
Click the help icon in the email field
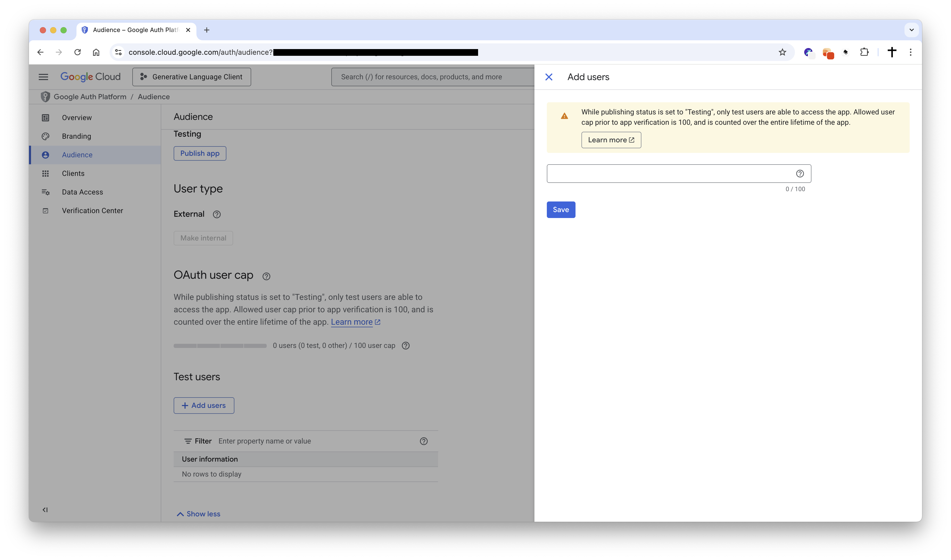(800, 174)
